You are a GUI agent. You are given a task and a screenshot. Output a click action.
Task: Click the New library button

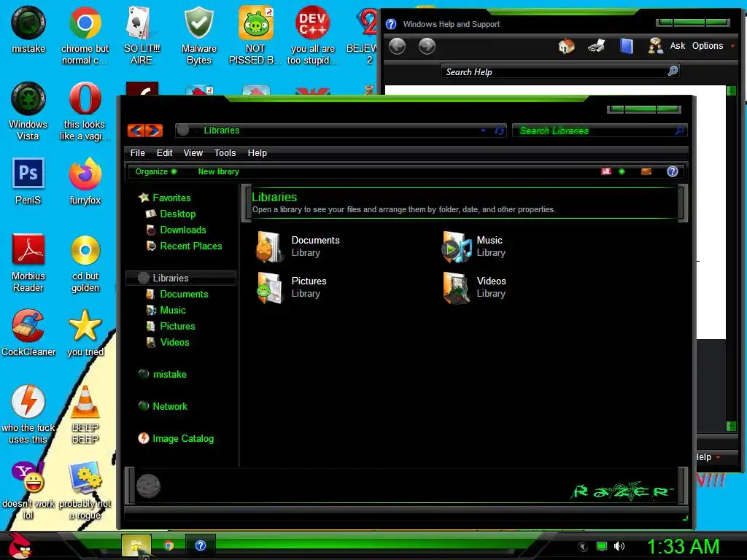click(x=219, y=171)
